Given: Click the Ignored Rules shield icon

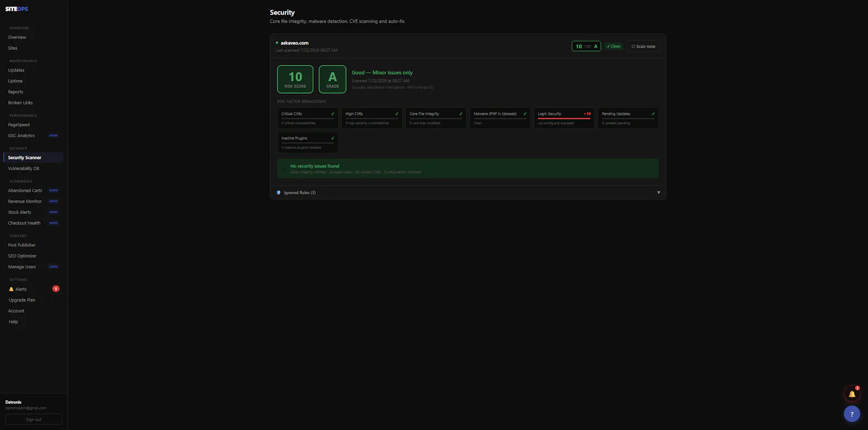Looking at the screenshot, I should (279, 192).
